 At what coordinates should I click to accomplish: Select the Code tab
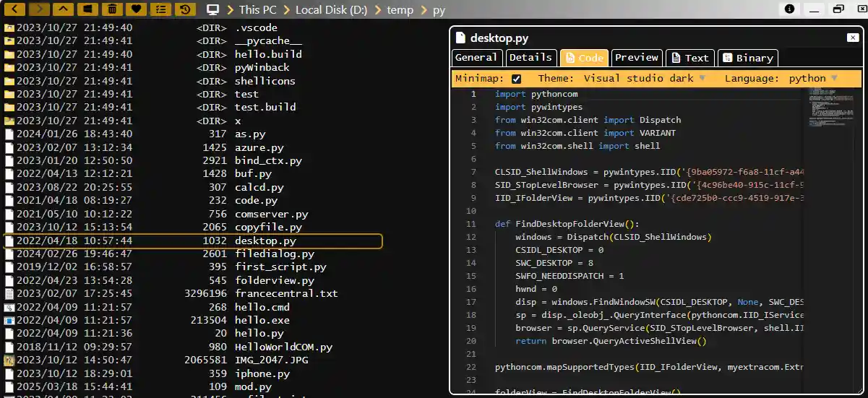pyautogui.click(x=584, y=58)
